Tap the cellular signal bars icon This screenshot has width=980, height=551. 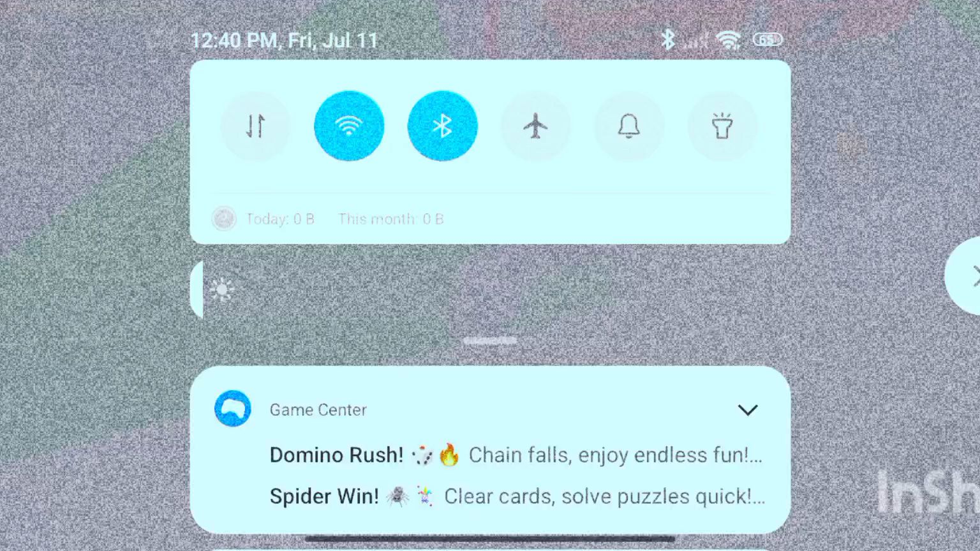pyautogui.click(x=695, y=41)
